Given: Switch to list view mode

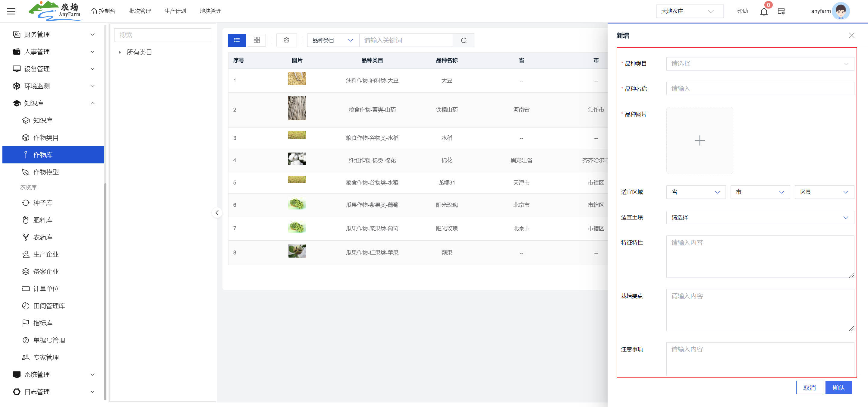Looking at the screenshot, I should (x=237, y=40).
